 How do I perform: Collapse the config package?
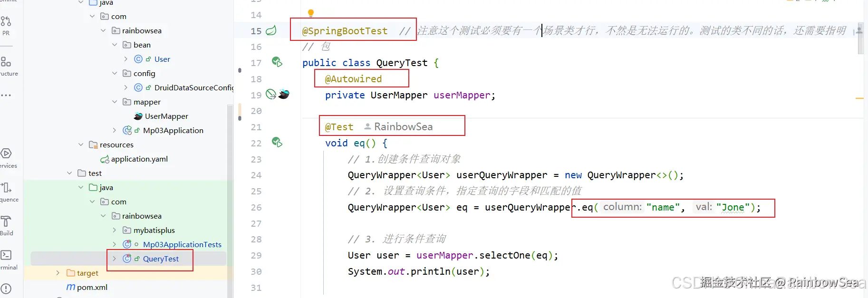(115, 73)
